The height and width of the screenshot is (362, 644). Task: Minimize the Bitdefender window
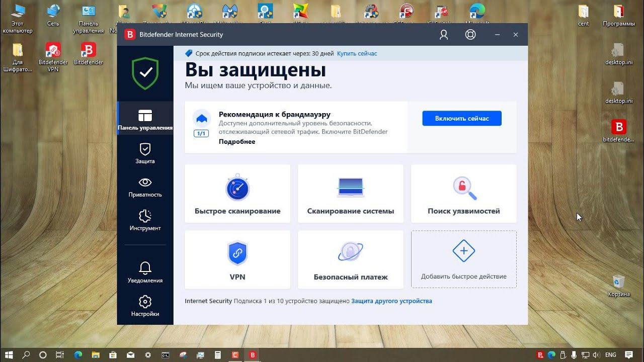click(497, 35)
